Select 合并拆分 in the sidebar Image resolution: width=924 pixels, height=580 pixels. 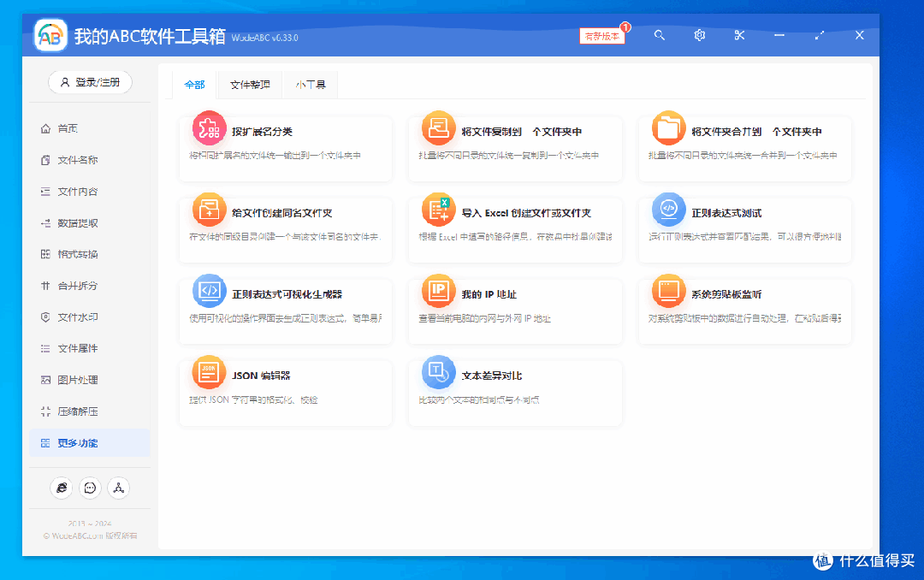(x=90, y=286)
